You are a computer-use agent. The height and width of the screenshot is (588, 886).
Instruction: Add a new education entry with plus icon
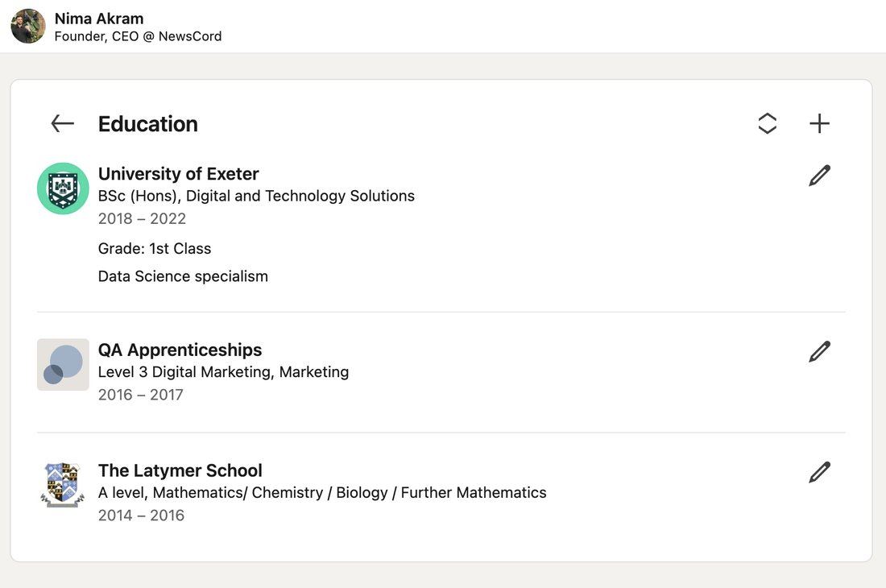[x=819, y=123]
